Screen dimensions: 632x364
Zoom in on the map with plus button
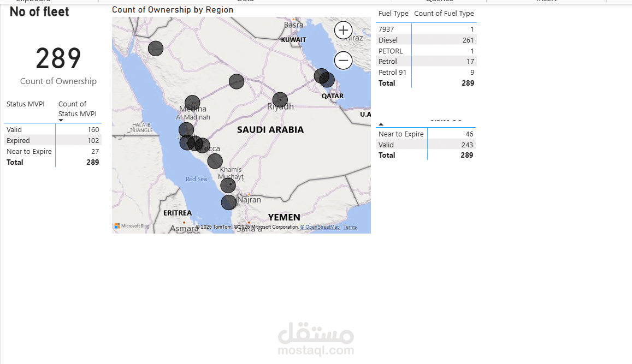click(344, 30)
